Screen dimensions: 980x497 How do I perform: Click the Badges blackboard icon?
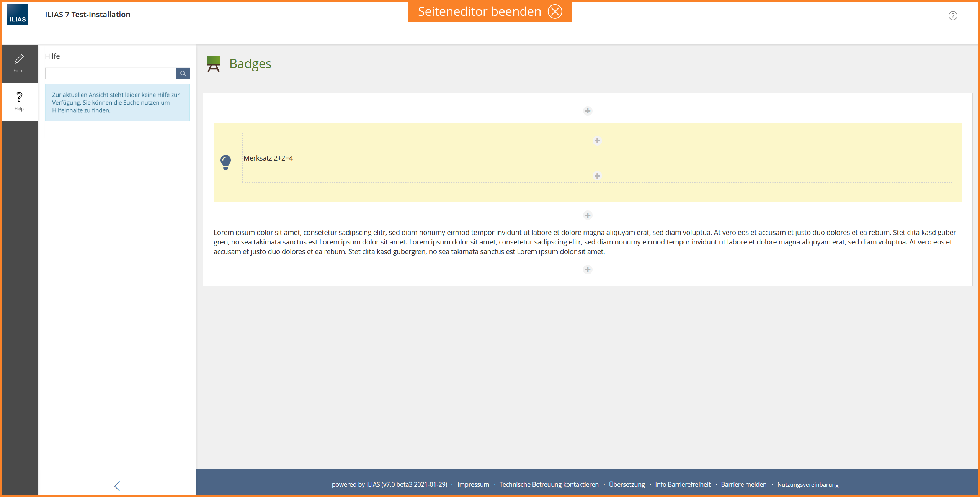coord(213,64)
